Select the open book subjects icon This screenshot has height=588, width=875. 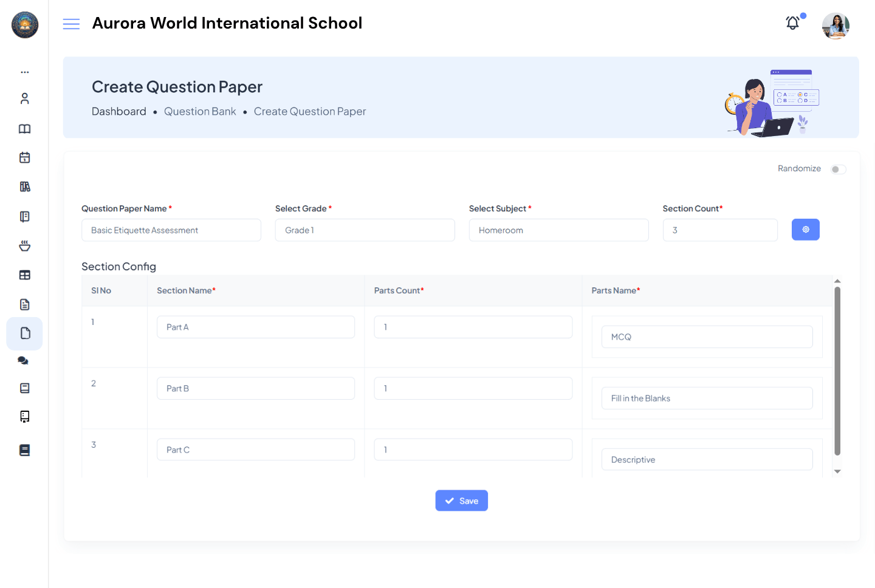[24, 129]
